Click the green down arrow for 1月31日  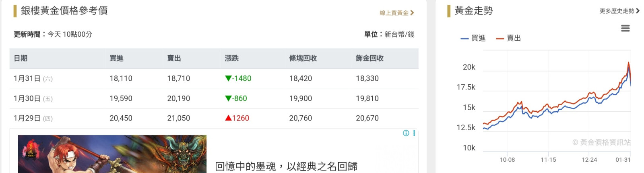pyautogui.click(x=228, y=78)
